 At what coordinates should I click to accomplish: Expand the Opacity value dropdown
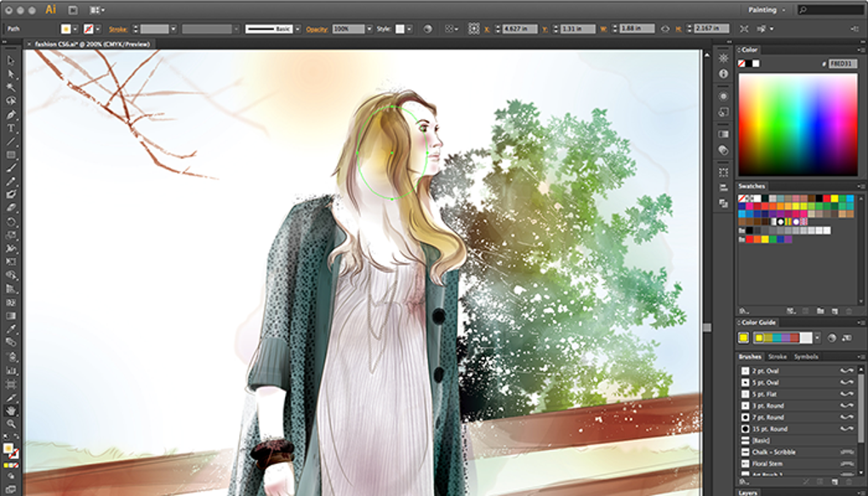pyautogui.click(x=369, y=29)
